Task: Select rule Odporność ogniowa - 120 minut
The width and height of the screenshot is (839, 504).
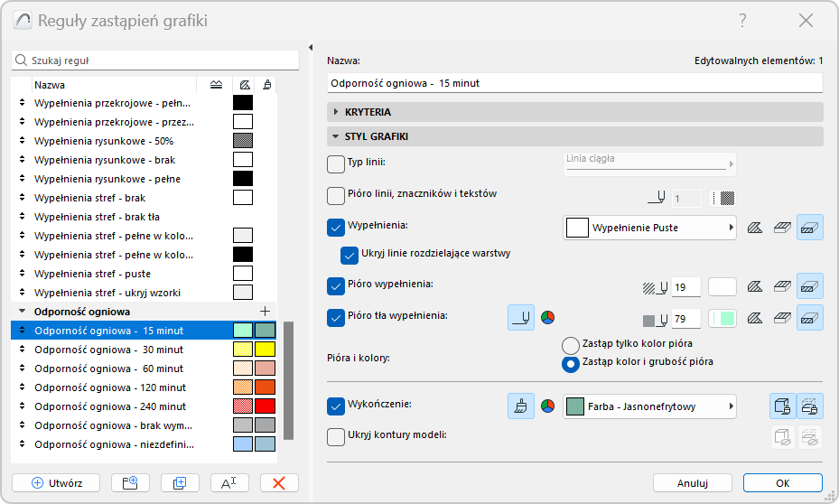Action: [x=144, y=387]
